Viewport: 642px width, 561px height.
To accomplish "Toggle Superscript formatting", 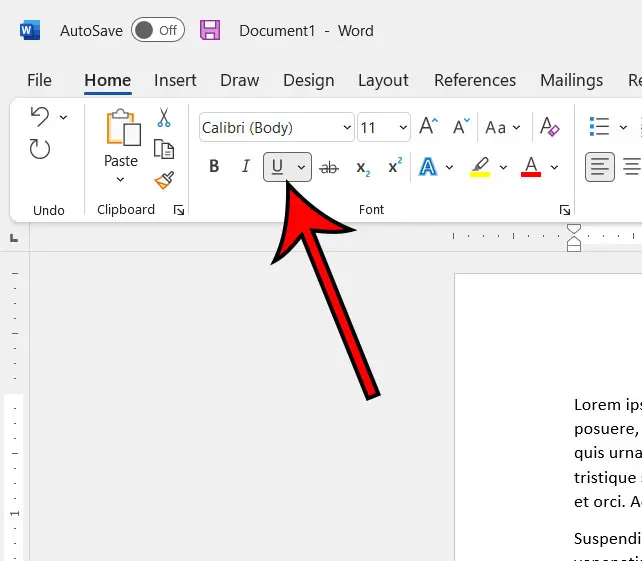I will click(395, 166).
